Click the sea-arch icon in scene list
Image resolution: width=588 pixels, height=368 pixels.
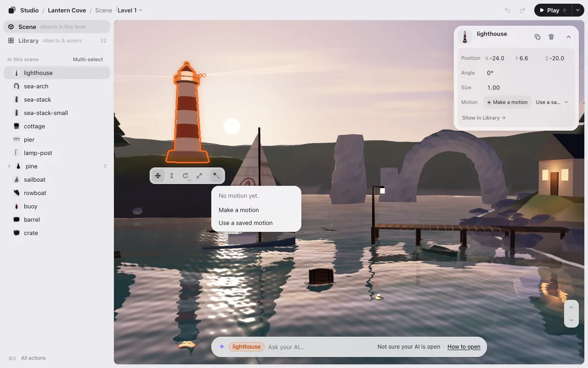[x=17, y=86]
